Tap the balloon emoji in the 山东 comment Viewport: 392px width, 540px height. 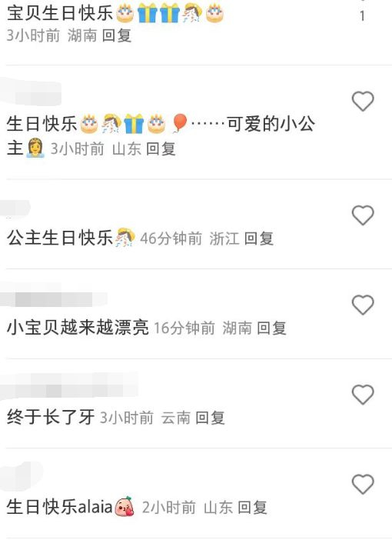coord(179,123)
